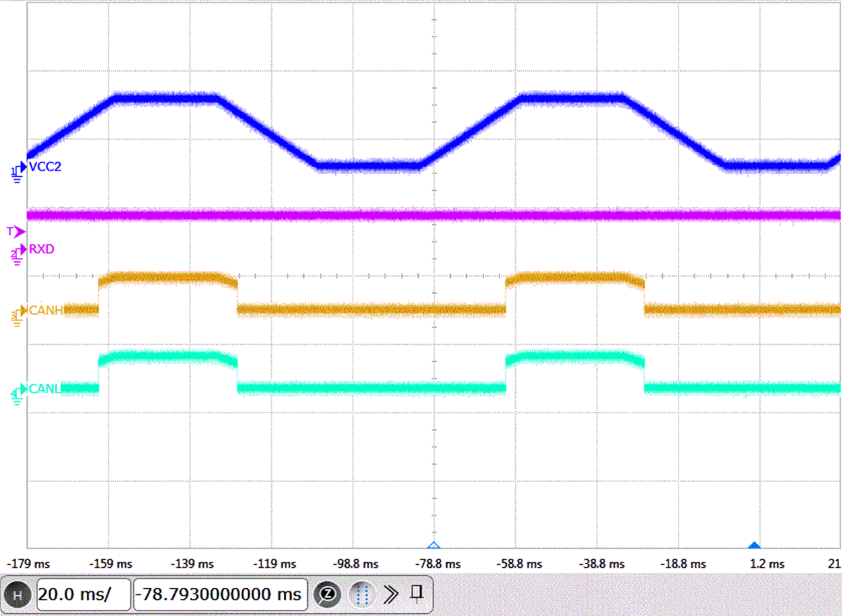The width and height of the screenshot is (842, 616).
Task: Toggle the CANH channel display
Action: point(45,310)
